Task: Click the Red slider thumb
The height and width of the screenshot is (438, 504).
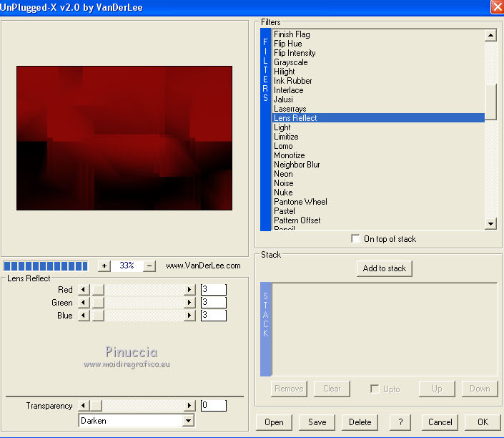Action: [x=98, y=290]
